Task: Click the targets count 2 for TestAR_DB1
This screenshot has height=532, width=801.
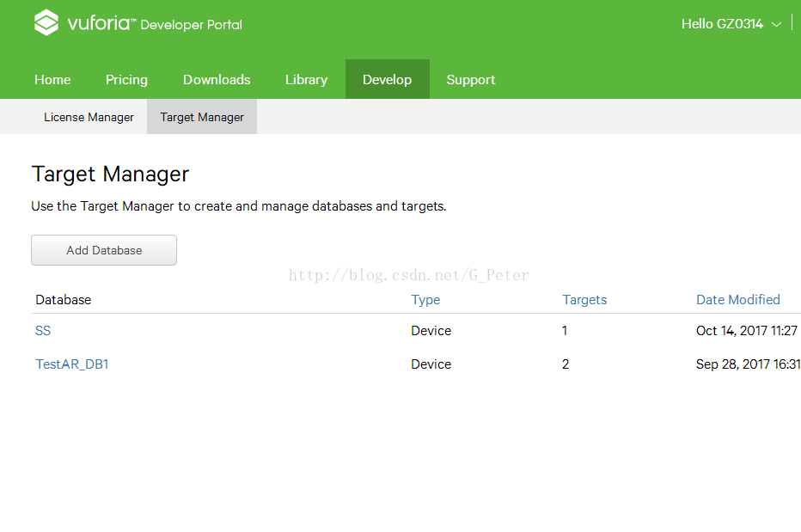Action: (566, 364)
